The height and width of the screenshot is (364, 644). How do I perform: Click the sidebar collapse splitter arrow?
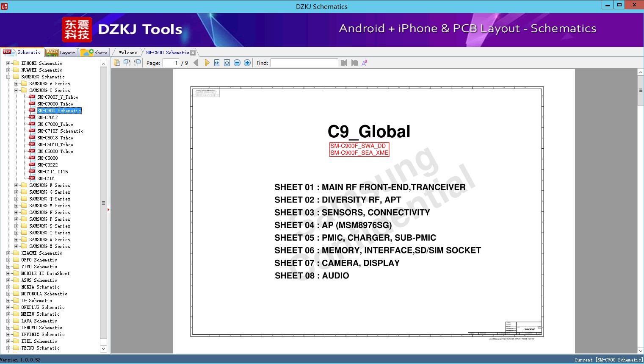(x=108, y=209)
